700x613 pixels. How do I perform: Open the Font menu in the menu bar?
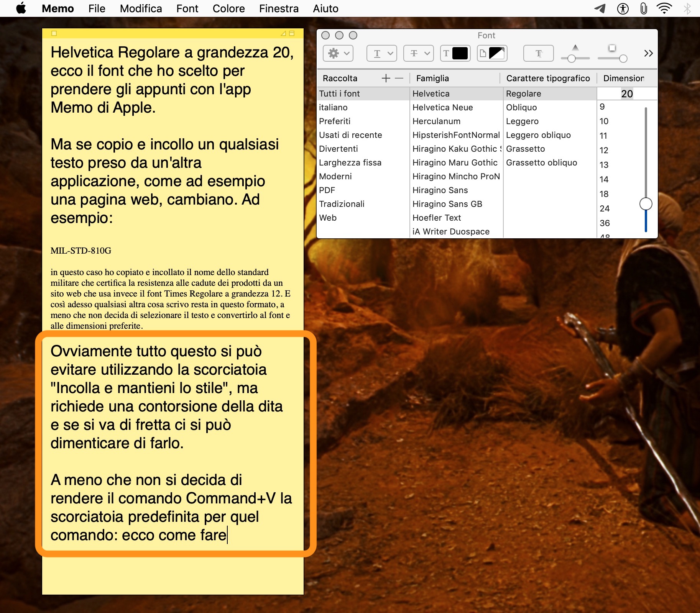(x=187, y=8)
